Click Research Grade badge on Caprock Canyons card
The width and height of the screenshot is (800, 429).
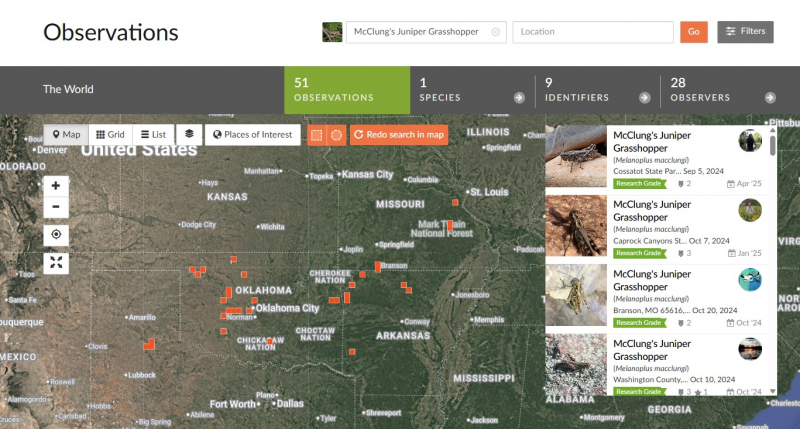pyautogui.click(x=640, y=253)
